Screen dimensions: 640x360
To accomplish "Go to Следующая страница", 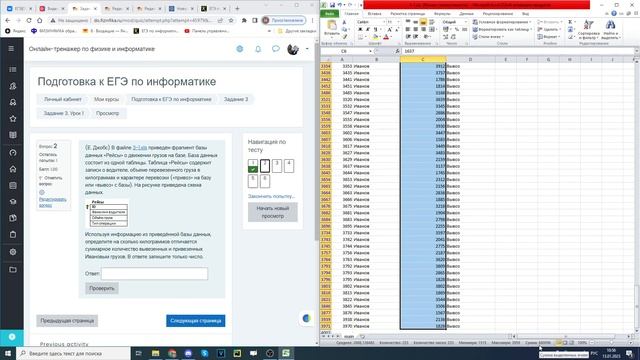I will point(196,320).
